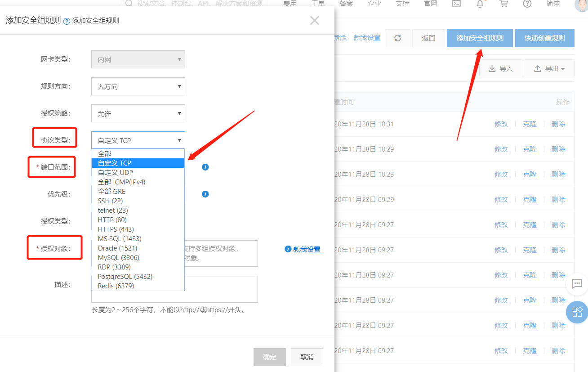
Task: Click 添加安全组规则 help link in dialog header
Action: 95,21
